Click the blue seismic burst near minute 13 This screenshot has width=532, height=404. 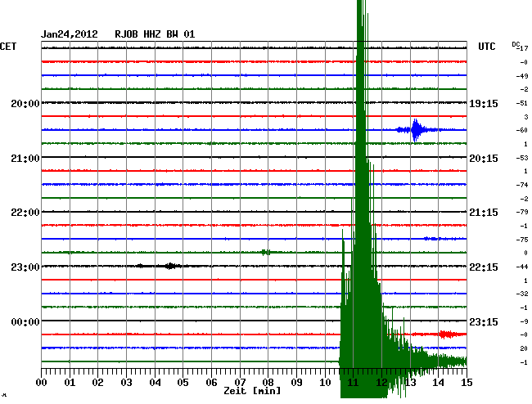(416, 130)
